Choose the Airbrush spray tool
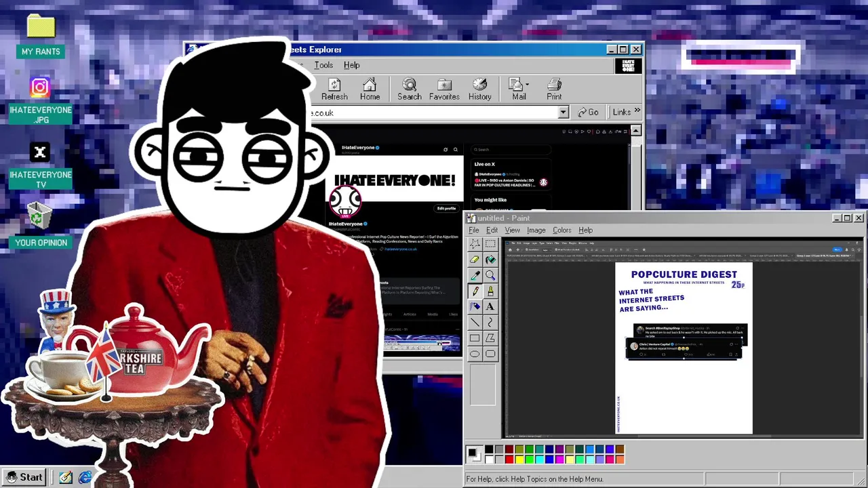Viewport: 868px width, 488px height. click(x=475, y=306)
